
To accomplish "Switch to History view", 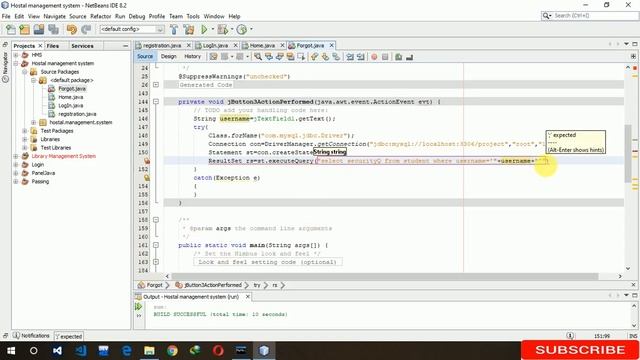I will [x=193, y=57].
